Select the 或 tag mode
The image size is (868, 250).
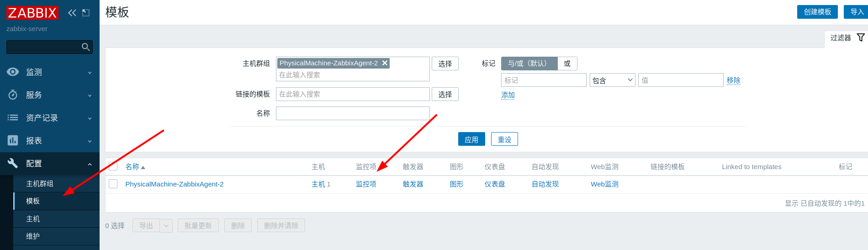[x=567, y=64]
